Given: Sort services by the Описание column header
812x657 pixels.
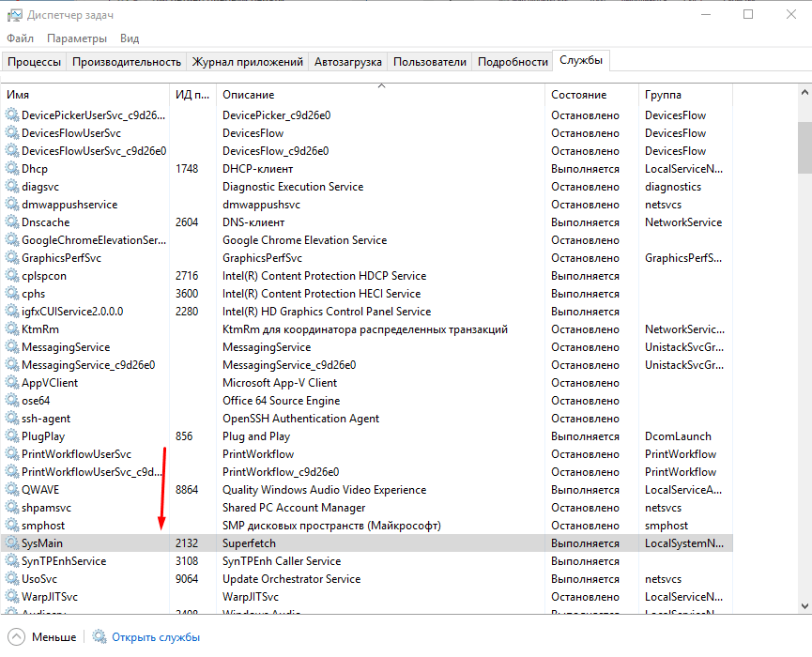Looking at the screenshot, I should click(248, 95).
